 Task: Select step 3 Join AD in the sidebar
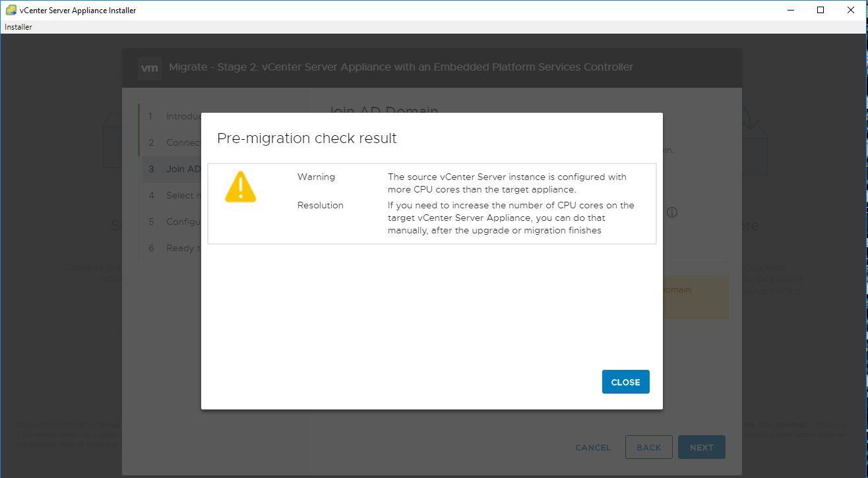pos(175,169)
